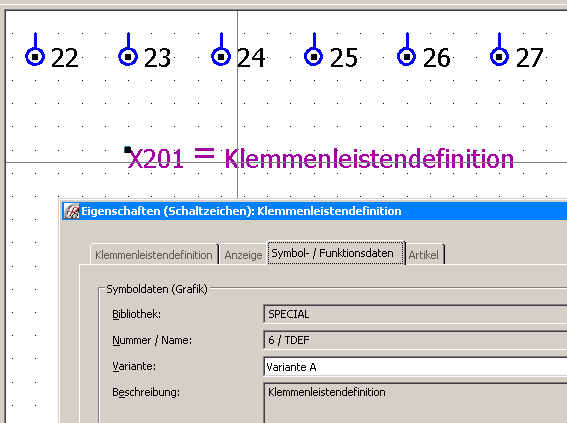Click the dialog title bar Eigenschaften (Schaltzeichen)
Image resolution: width=567 pixels, height=423 pixels.
241,211
